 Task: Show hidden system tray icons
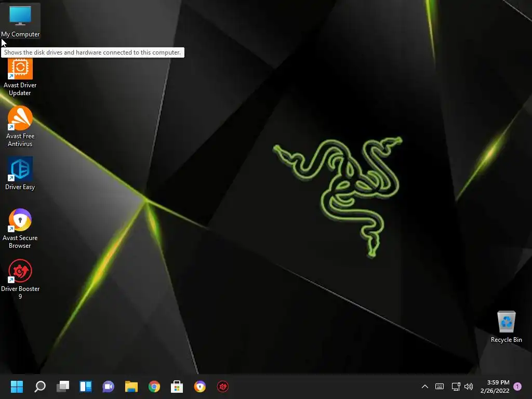[425, 387]
